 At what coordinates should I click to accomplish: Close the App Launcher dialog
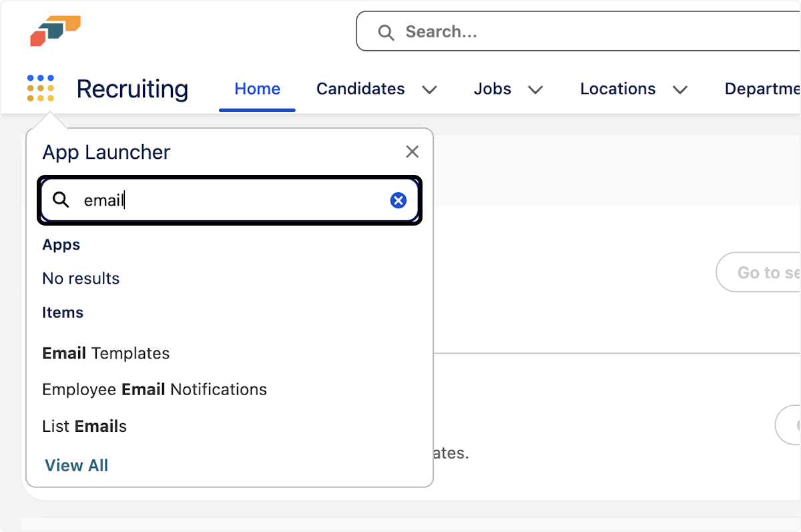click(412, 152)
